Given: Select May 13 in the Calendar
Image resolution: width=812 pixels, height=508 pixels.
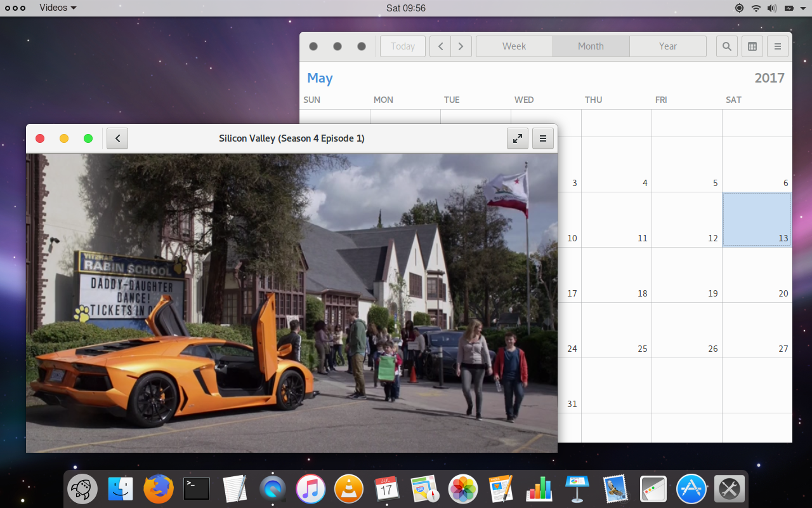Looking at the screenshot, I should click(757, 220).
